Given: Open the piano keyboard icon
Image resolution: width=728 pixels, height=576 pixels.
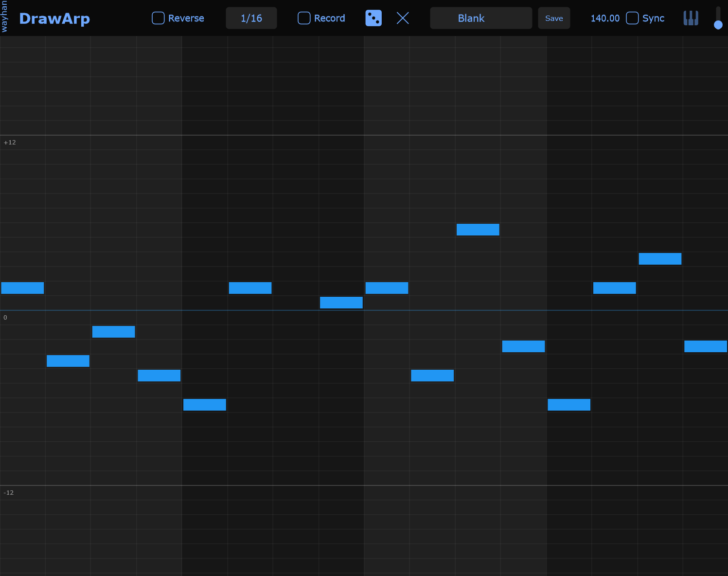Looking at the screenshot, I should point(691,18).
